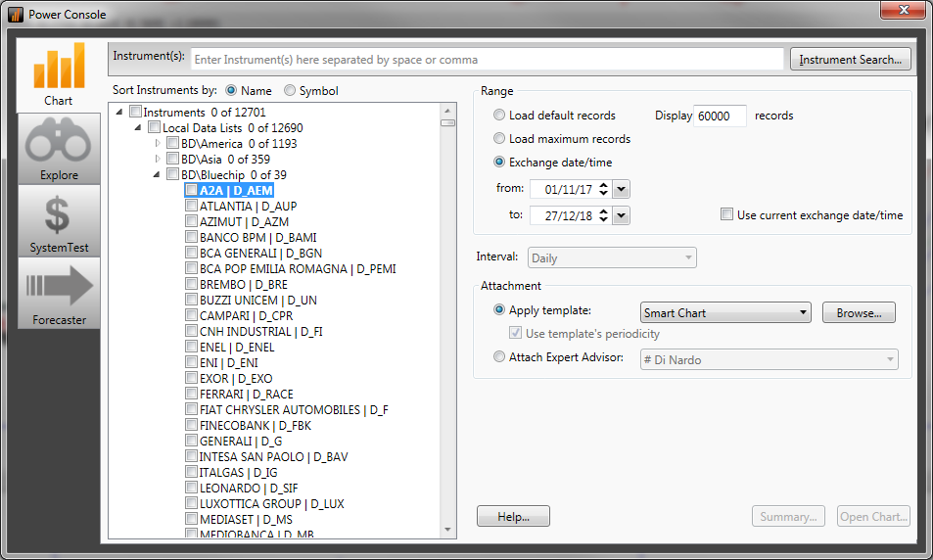933x560 pixels.
Task: Check the BD\Asia checkbox
Action: 172,159
